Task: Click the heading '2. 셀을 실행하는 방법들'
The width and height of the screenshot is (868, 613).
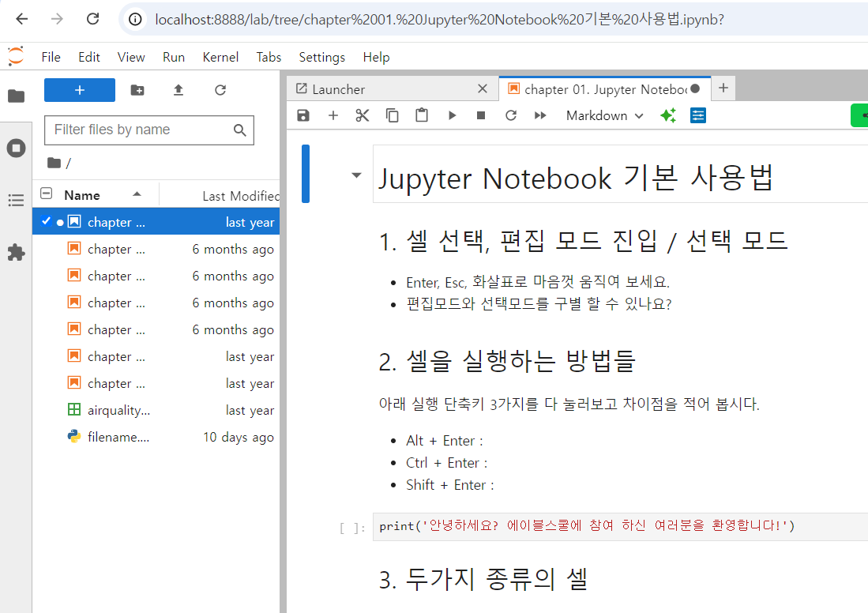Action: 507,361
